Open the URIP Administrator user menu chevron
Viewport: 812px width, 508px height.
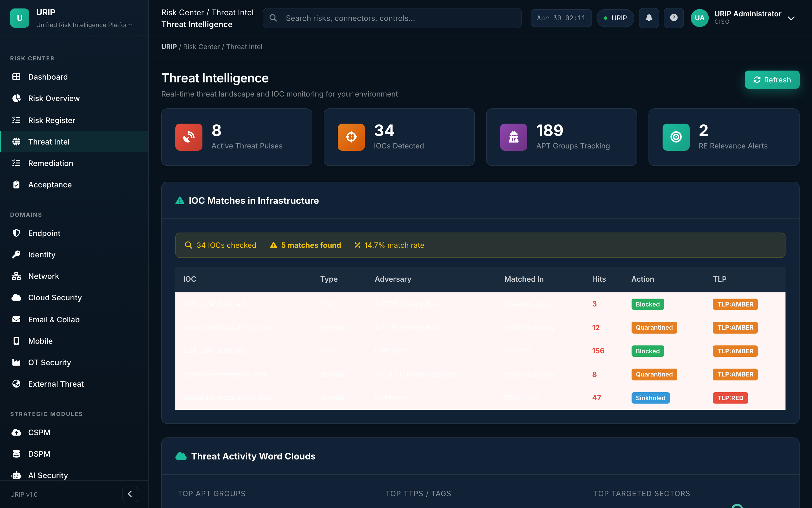(x=791, y=18)
